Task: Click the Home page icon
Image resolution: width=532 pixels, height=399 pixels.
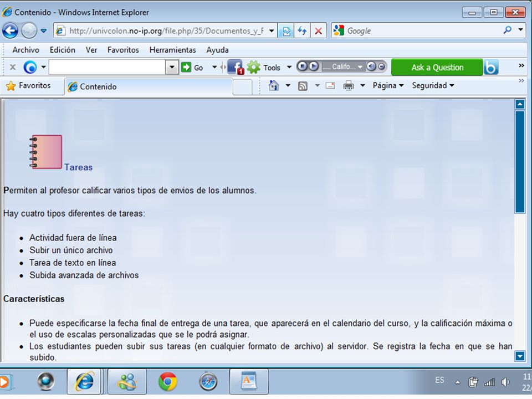Action: [274, 85]
